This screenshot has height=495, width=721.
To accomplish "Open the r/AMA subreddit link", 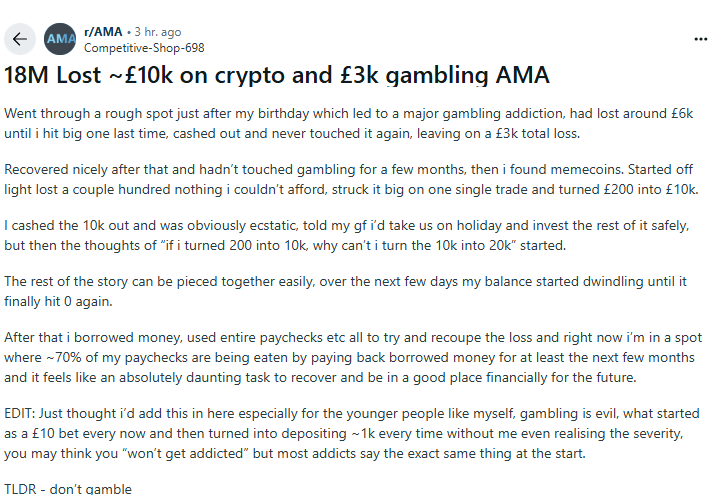I will tap(103, 32).
